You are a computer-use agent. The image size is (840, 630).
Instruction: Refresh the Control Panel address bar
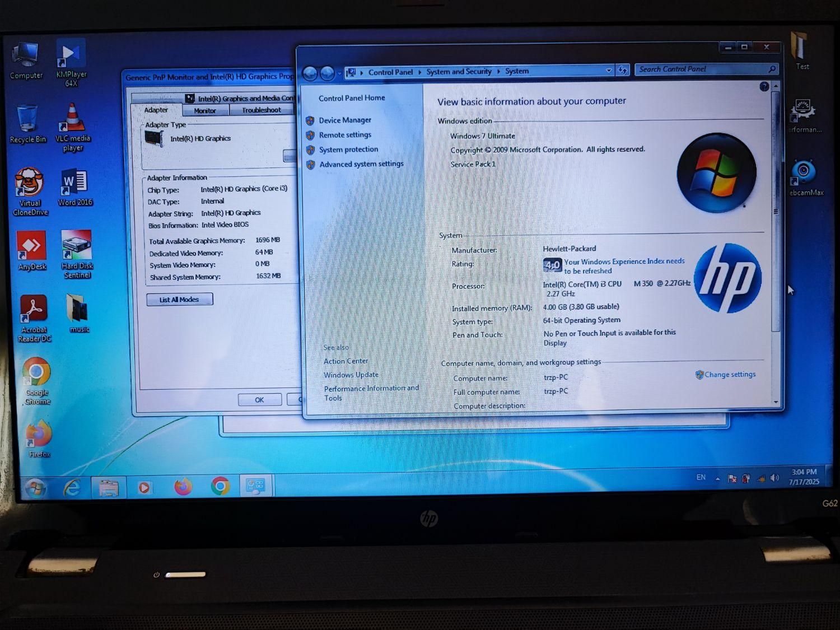coord(623,71)
